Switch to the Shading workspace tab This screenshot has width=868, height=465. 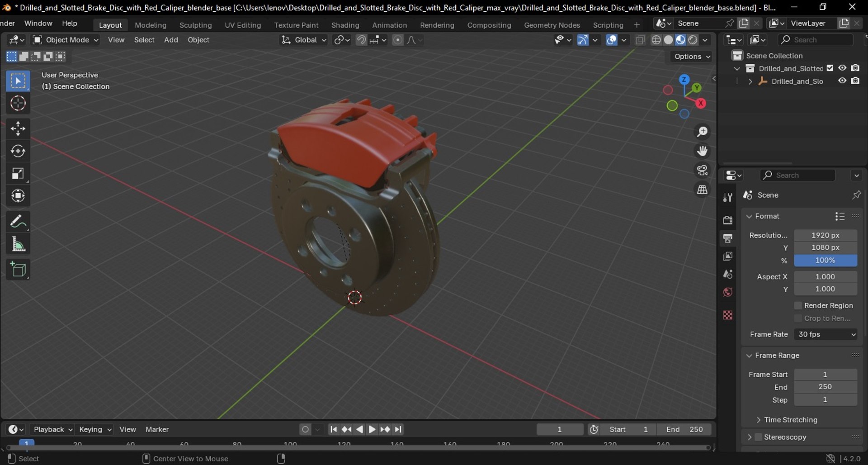tap(345, 25)
